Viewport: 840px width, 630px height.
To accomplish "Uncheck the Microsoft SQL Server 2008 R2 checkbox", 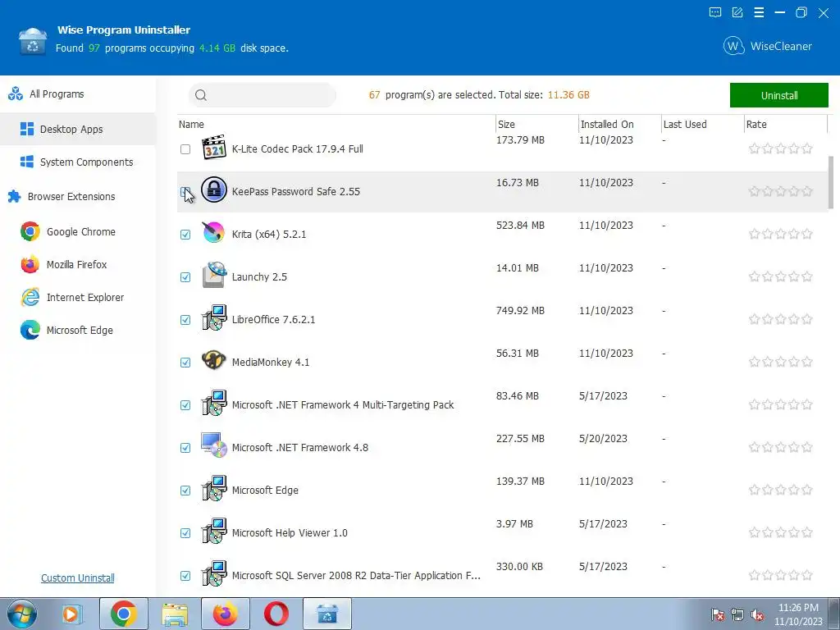I will click(x=185, y=576).
